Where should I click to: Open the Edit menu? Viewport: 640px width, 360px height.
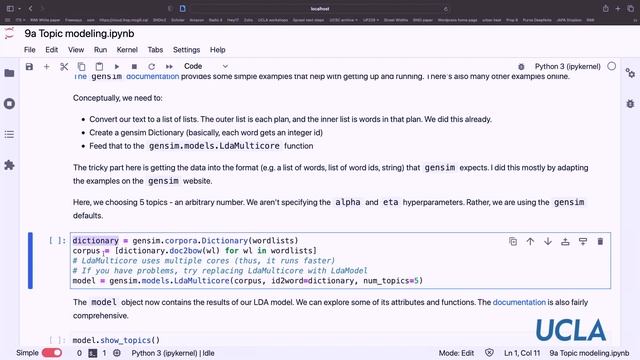(51, 50)
